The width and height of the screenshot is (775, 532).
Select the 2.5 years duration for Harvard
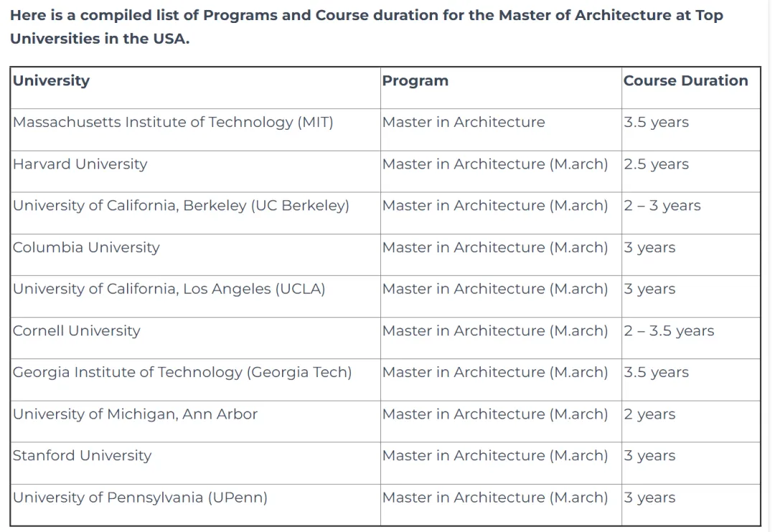pos(656,164)
